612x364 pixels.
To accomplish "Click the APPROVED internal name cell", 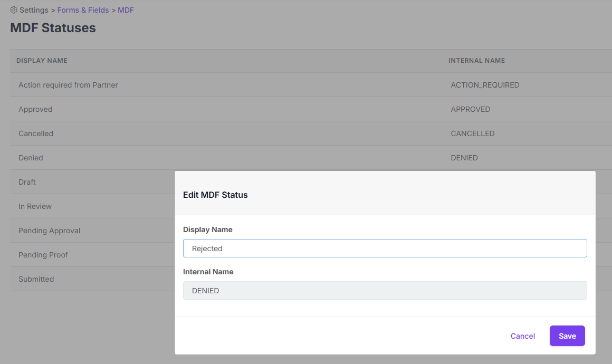I will (x=470, y=109).
